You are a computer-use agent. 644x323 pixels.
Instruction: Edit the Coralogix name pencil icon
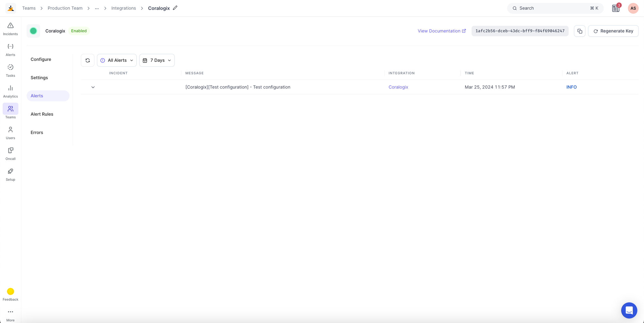click(x=175, y=8)
